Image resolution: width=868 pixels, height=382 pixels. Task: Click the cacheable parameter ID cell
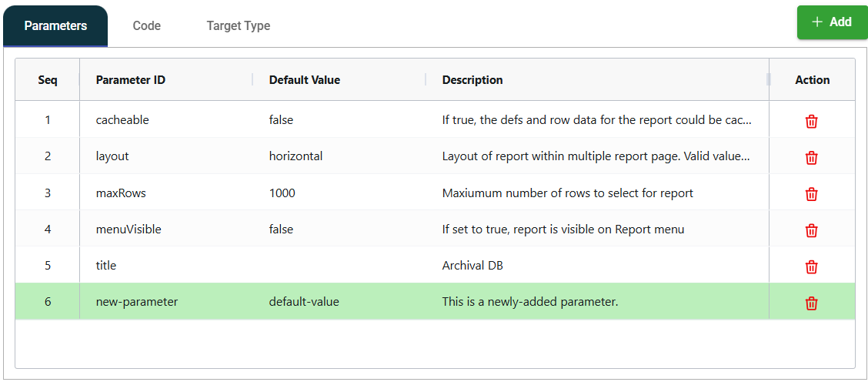(x=122, y=120)
